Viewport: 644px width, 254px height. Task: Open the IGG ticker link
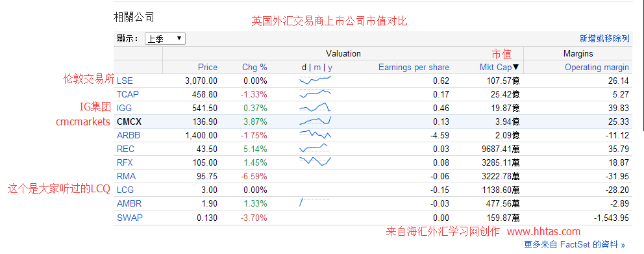tap(124, 108)
